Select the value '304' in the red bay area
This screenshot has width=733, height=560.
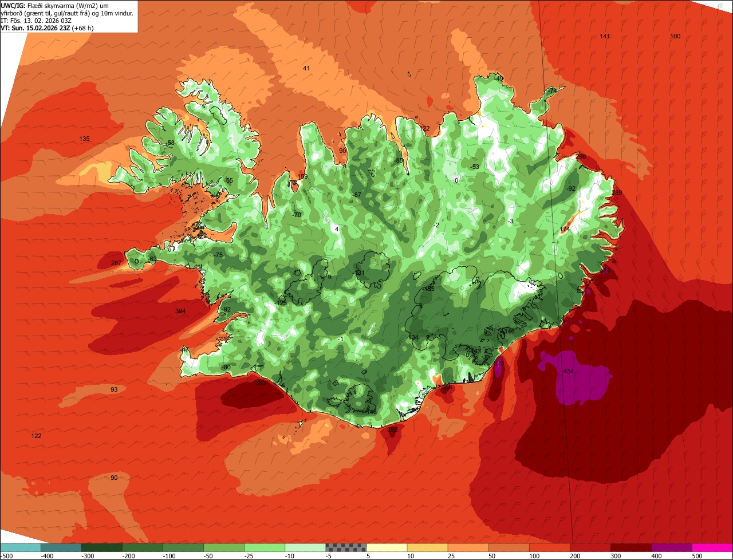(x=180, y=311)
